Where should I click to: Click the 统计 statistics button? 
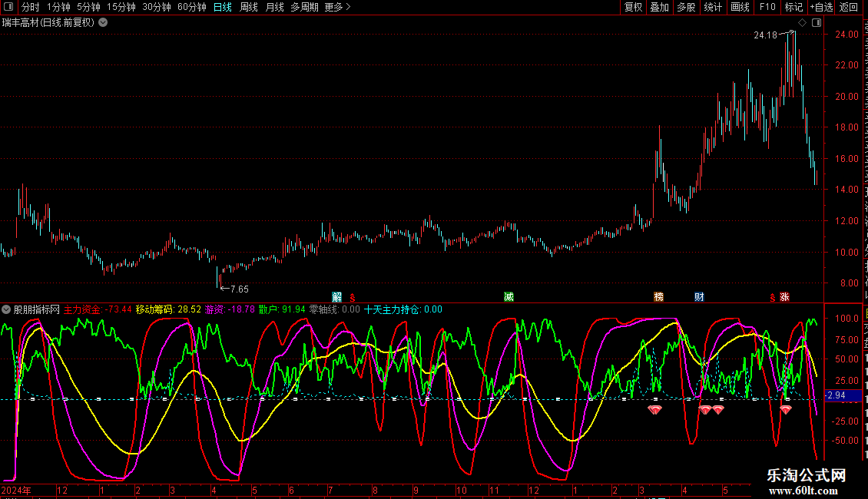712,7
